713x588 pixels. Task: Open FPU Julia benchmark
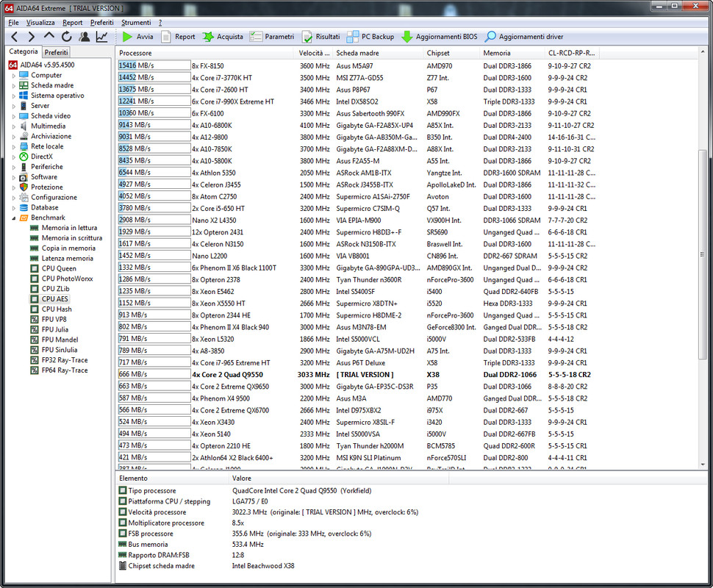point(54,330)
